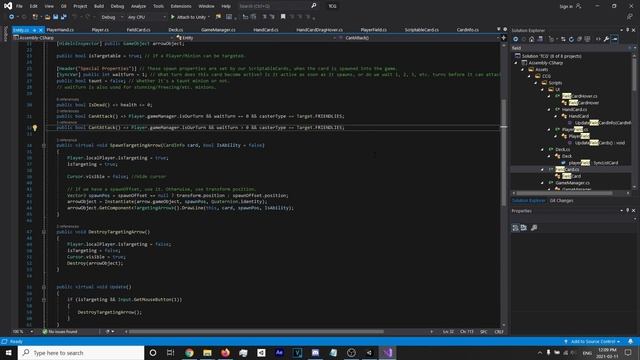Click the Solution Explorer View Code icon
The height and width of the screenshot is (360, 640).
click(x=598, y=39)
